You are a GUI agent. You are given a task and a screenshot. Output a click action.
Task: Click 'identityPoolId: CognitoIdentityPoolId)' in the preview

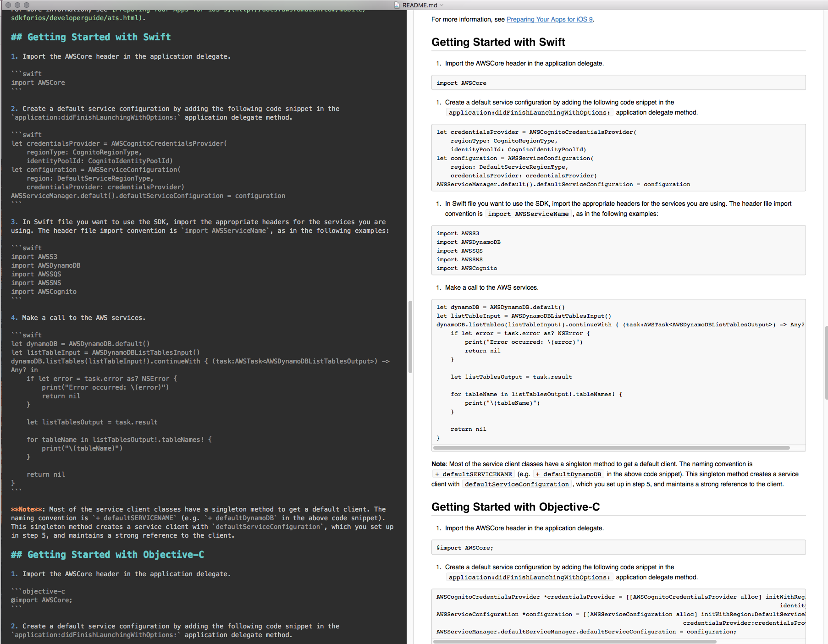click(518, 149)
